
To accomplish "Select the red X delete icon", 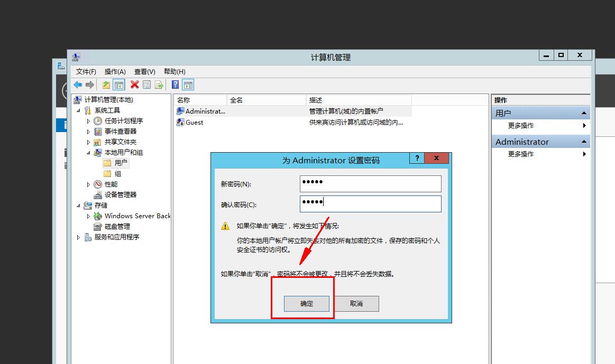I will [134, 85].
